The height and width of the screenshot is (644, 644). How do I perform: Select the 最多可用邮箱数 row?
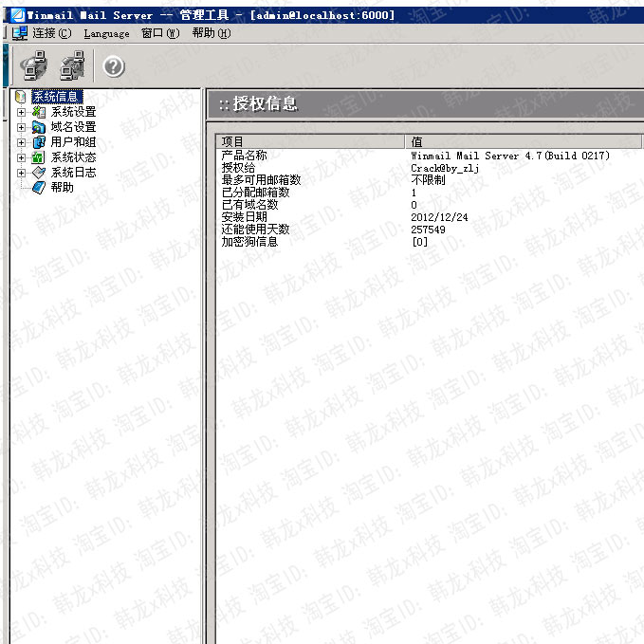coord(430,180)
